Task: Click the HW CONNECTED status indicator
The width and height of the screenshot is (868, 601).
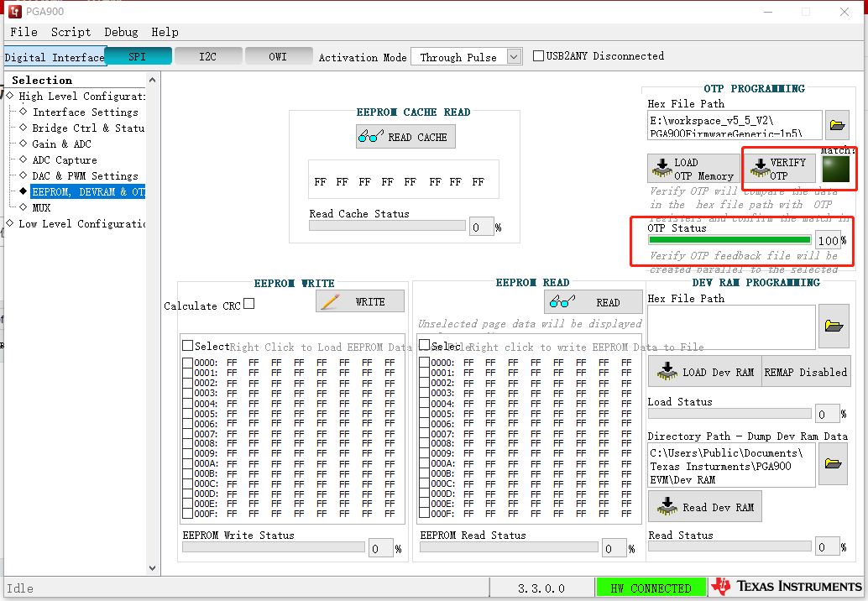Action: (x=651, y=588)
